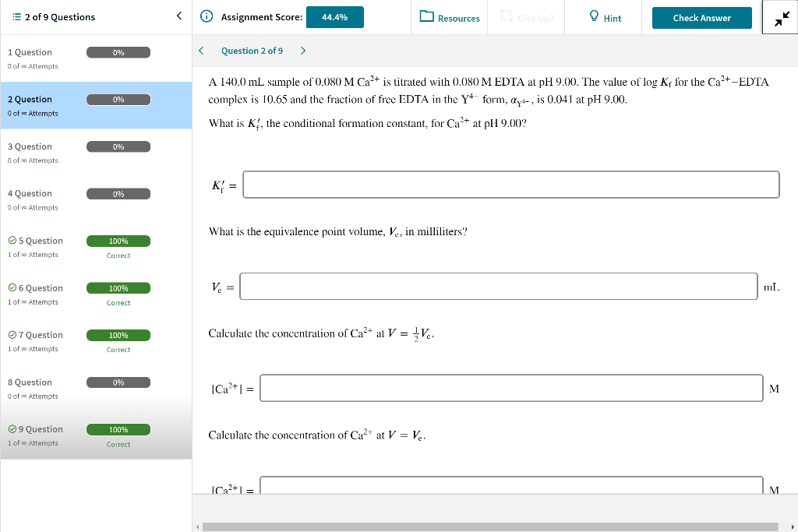
Task: Go to previous question using left chevron
Action: 202,48
